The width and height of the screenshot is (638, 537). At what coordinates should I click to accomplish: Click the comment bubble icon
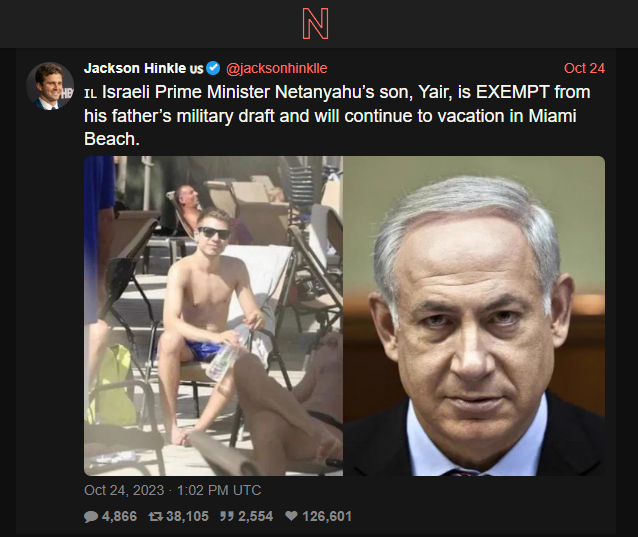[x=91, y=517]
